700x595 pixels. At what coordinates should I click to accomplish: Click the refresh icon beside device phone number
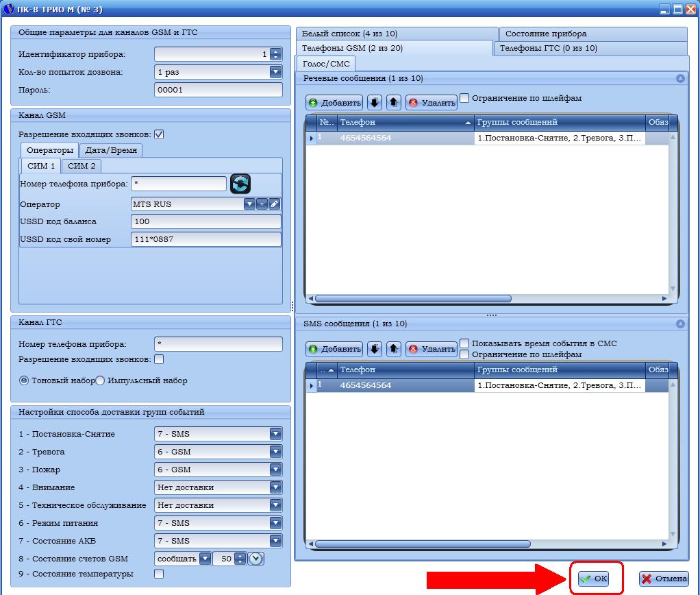point(240,184)
